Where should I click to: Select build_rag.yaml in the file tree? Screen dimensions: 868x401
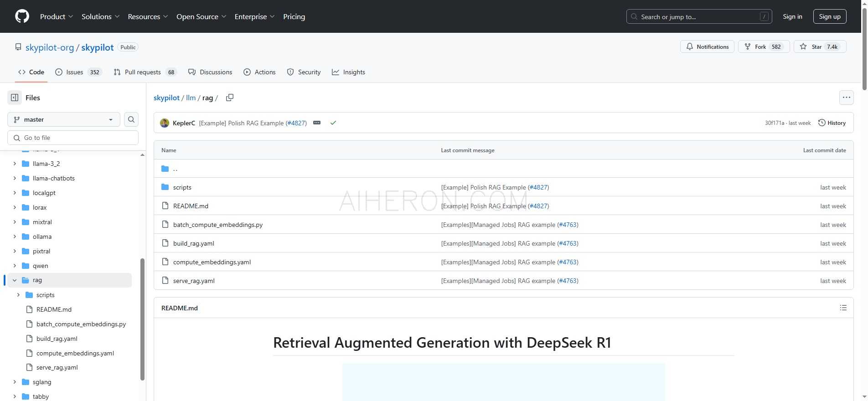(57, 339)
